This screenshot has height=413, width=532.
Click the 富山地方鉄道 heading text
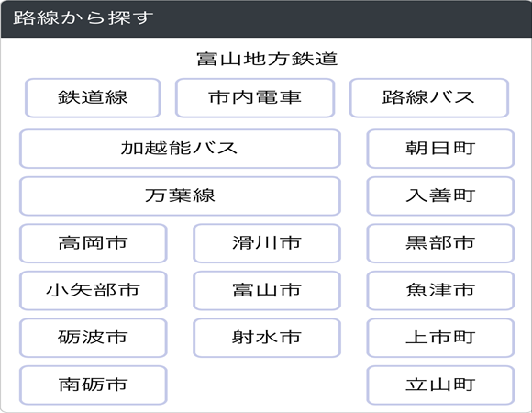click(x=267, y=59)
